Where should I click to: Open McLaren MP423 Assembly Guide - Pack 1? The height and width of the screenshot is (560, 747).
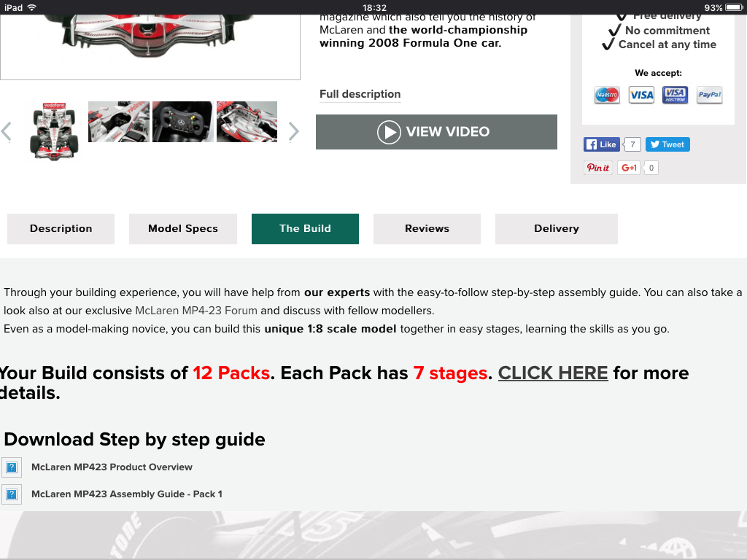[x=127, y=494]
